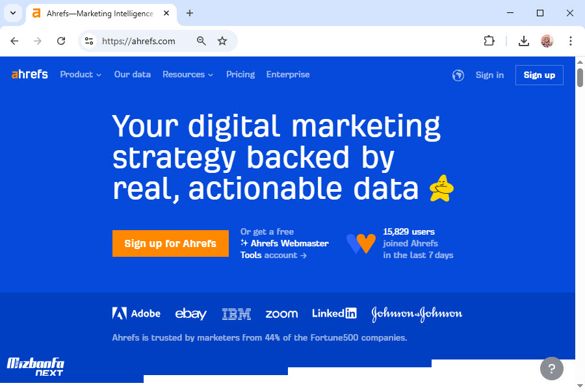Open the Downloads icon
This screenshot has height=392, width=585.
pyautogui.click(x=524, y=41)
